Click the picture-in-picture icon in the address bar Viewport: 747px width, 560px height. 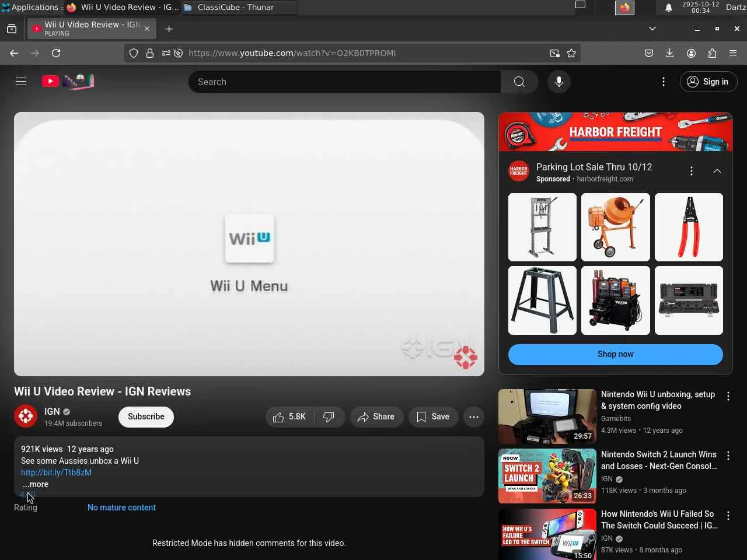point(554,53)
